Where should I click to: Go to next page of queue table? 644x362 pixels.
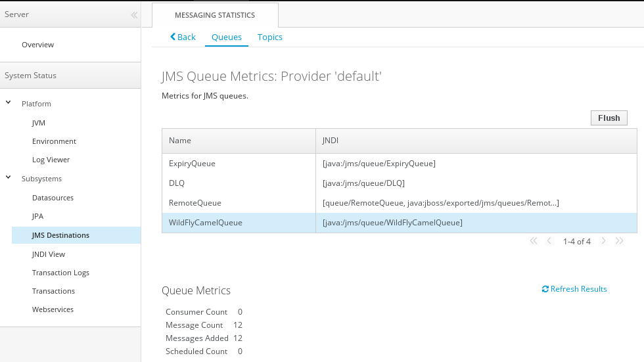603,241
